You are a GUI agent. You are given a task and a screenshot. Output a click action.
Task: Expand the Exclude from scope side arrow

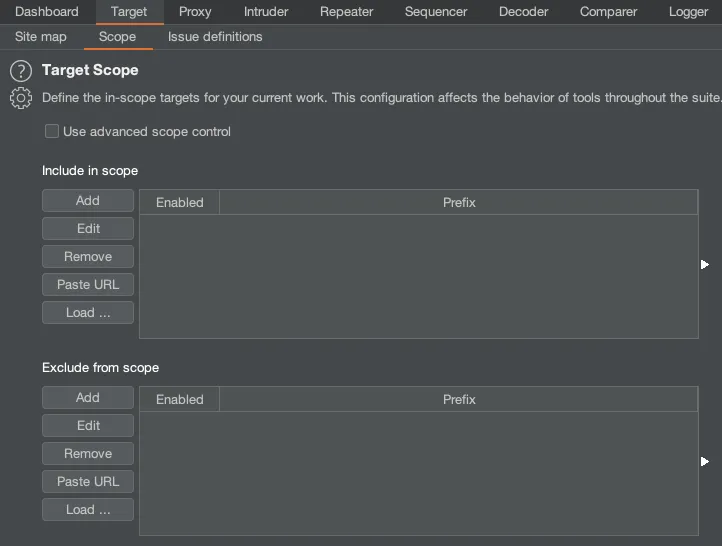(x=705, y=461)
